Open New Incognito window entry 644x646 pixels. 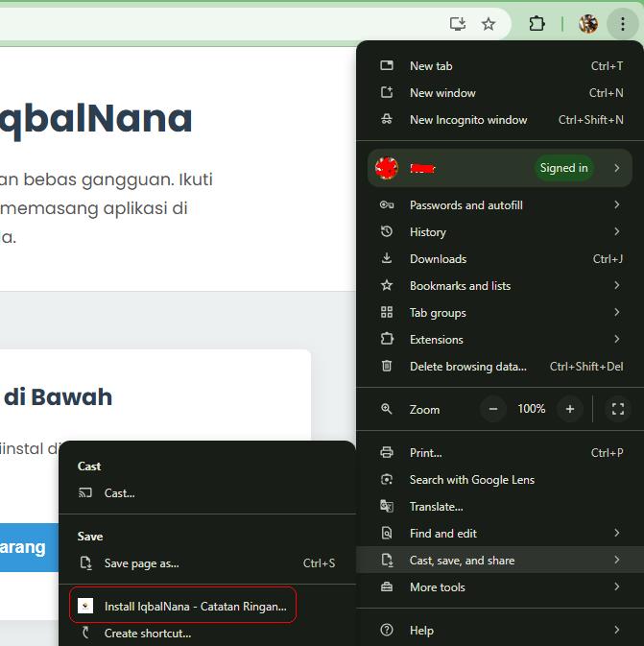click(x=500, y=119)
